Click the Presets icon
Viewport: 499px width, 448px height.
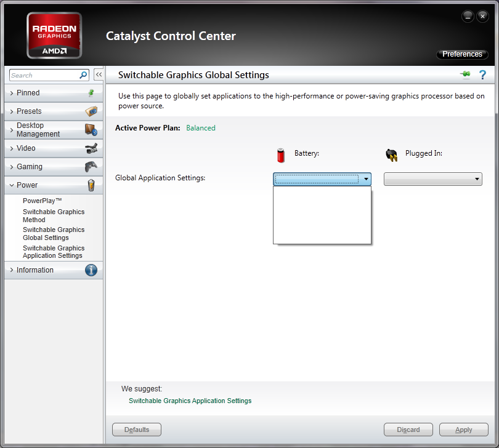(x=91, y=111)
